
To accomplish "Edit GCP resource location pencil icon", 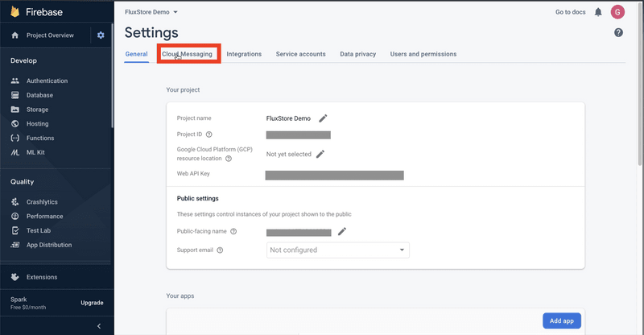I will [320, 154].
